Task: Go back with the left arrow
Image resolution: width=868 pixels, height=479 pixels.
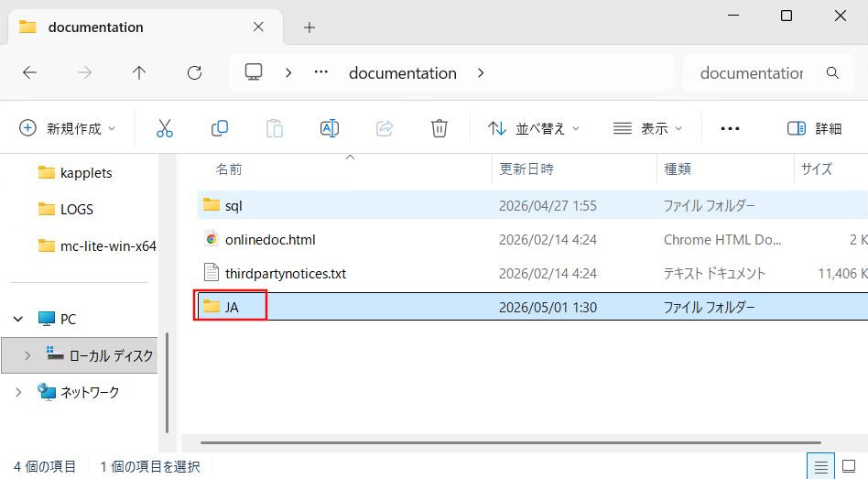Action: pyautogui.click(x=30, y=72)
